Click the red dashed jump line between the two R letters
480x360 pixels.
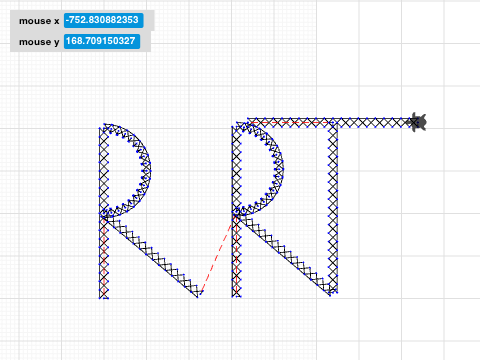(x=216, y=259)
